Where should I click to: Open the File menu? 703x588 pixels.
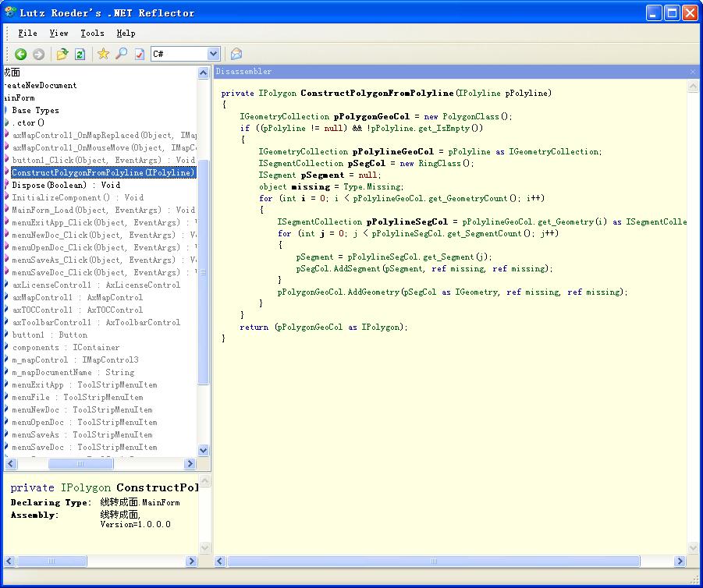click(x=27, y=34)
